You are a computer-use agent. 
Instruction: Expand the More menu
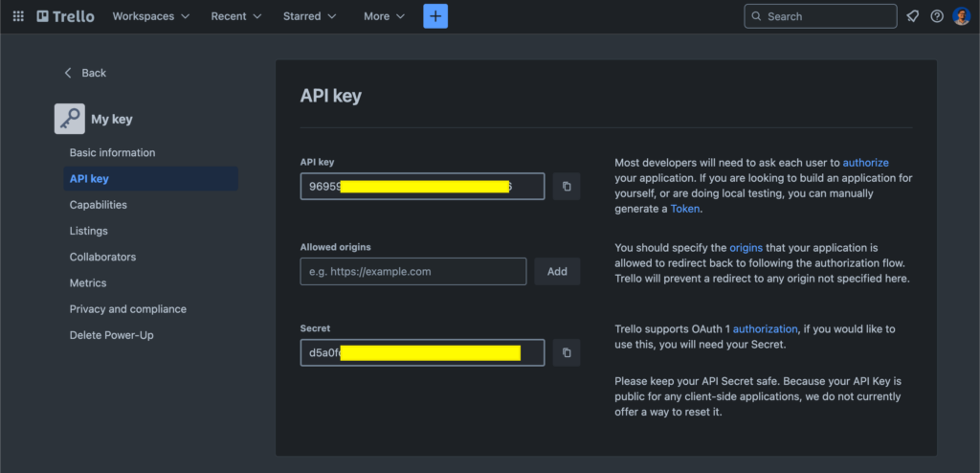point(385,16)
